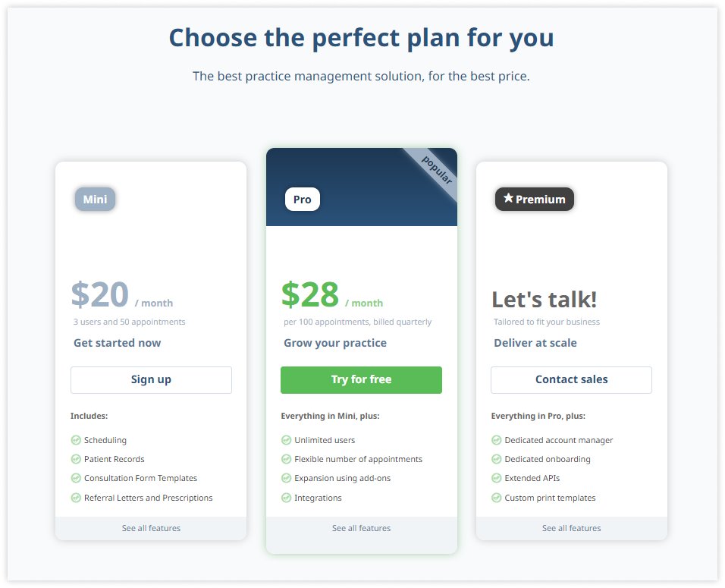
Task: Toggle the check beside Custom print templates
Action: 497,498
